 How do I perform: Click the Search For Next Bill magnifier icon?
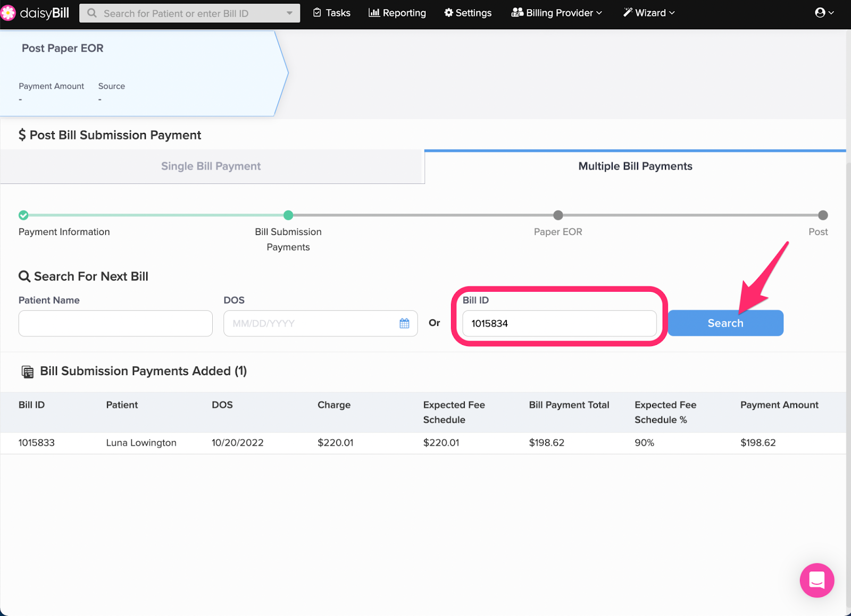(24, 276)
